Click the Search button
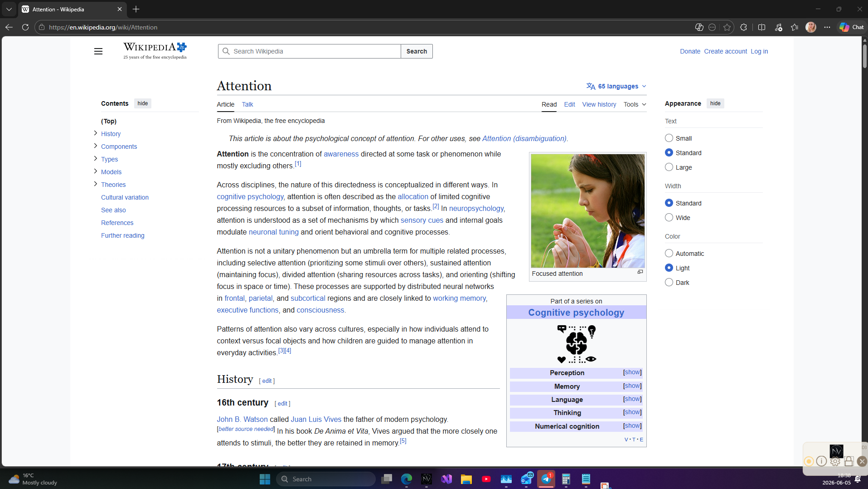The height and width of the screenshot is (489, 868). (417, 51)
